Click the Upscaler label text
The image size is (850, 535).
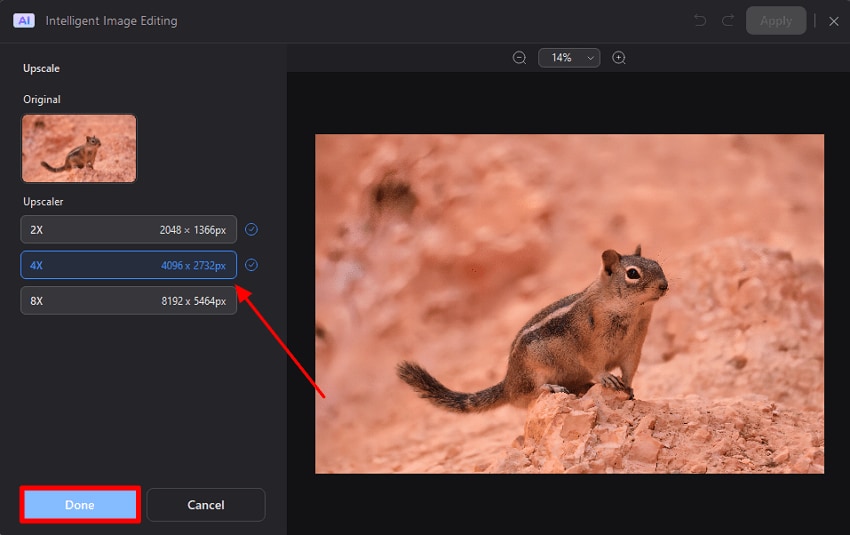click(x=43, y=202)
